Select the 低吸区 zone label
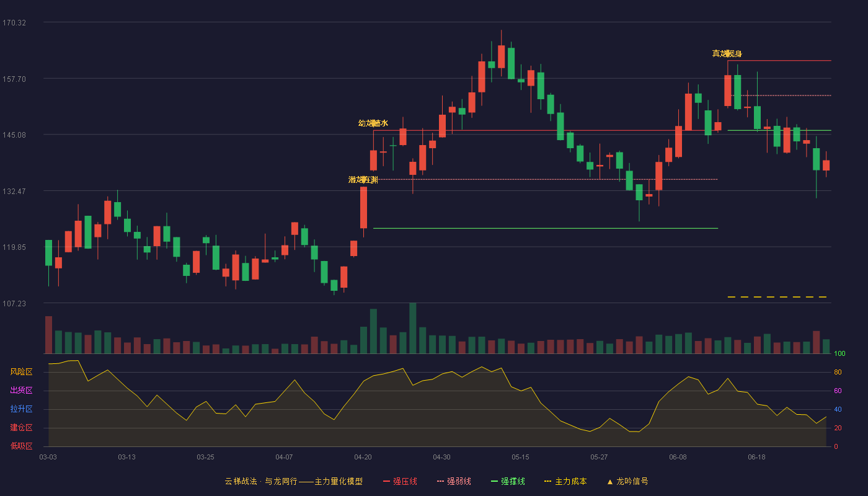868x496 pixels. pyautogui.click(x=21, y=446)
